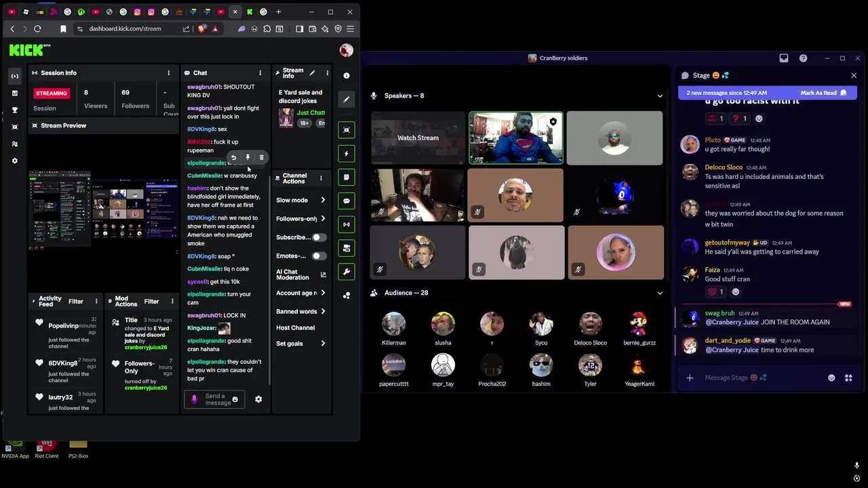Open emoji picker in Kick chat input

tap(235, 399)
